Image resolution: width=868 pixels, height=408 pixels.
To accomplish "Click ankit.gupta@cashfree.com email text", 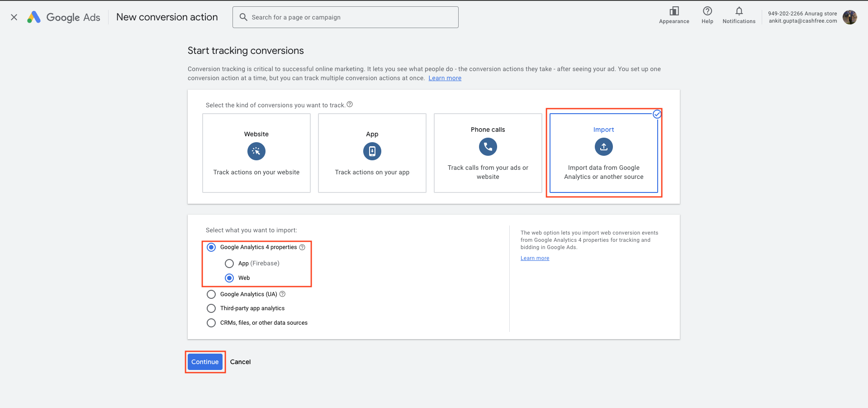I will 803,21.
